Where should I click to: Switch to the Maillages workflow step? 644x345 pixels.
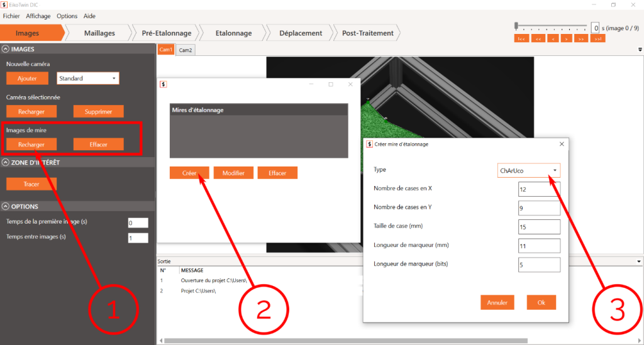coord(99,33)
